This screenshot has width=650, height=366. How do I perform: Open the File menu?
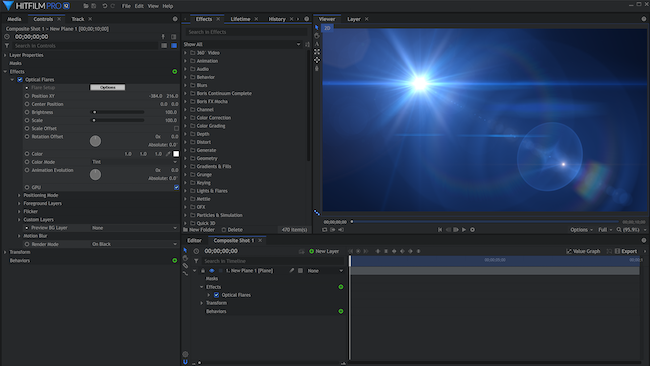126,6
